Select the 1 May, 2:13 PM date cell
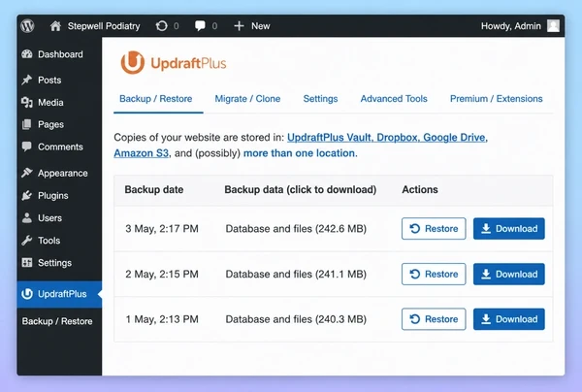582x392 pixels. tap(162, 319)
